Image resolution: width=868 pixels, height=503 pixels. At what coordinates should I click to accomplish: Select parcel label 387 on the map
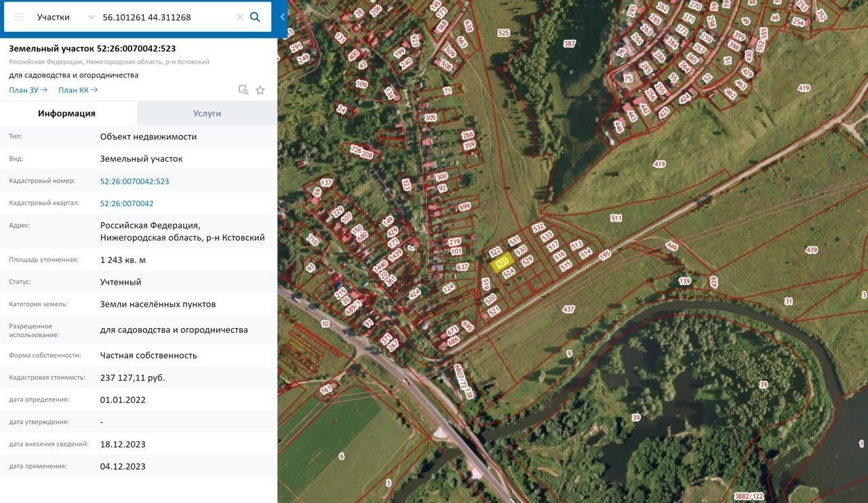(569, 44)
